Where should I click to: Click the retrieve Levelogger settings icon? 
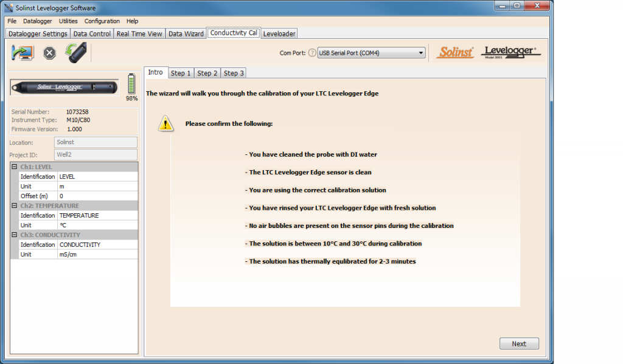[x=22, y=53]
